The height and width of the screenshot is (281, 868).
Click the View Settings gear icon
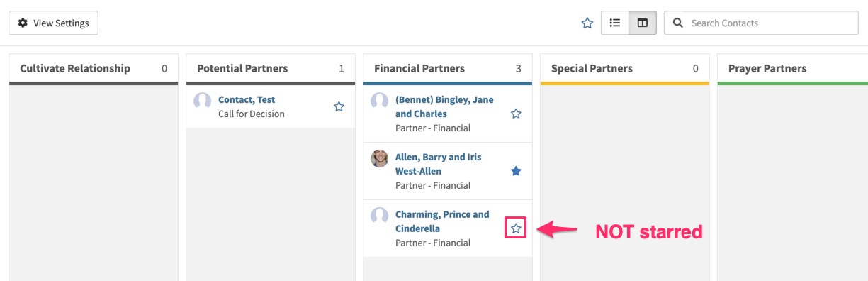click(23, 23)
